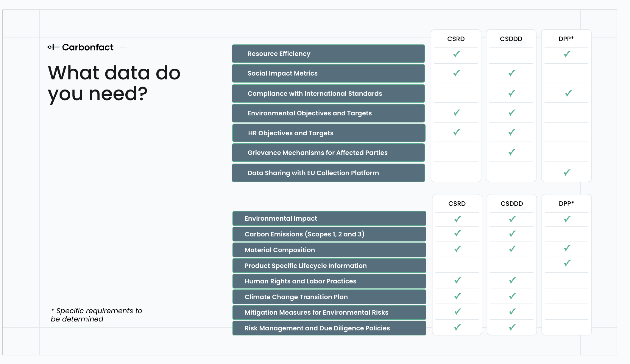
Task: Select the top CSRD column header
Action: tap(456, 39)
